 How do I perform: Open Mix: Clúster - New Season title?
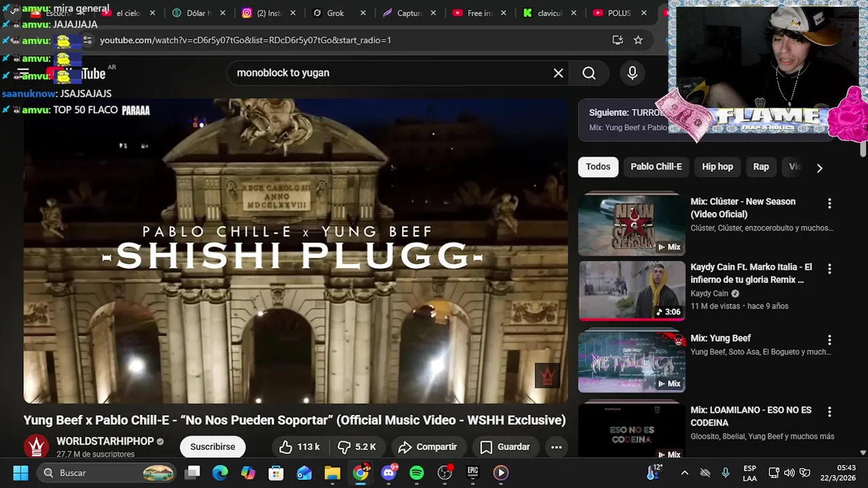pos(743,207)
